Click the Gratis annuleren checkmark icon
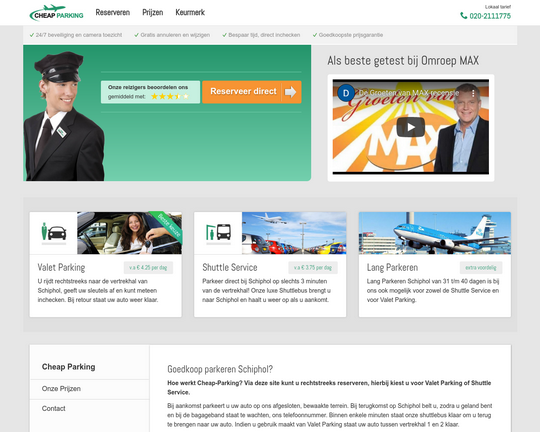 click(x=136, y=35)
